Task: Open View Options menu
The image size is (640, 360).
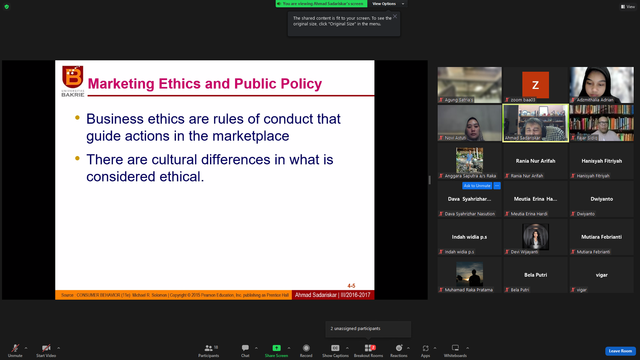Action: click(387, 4)
